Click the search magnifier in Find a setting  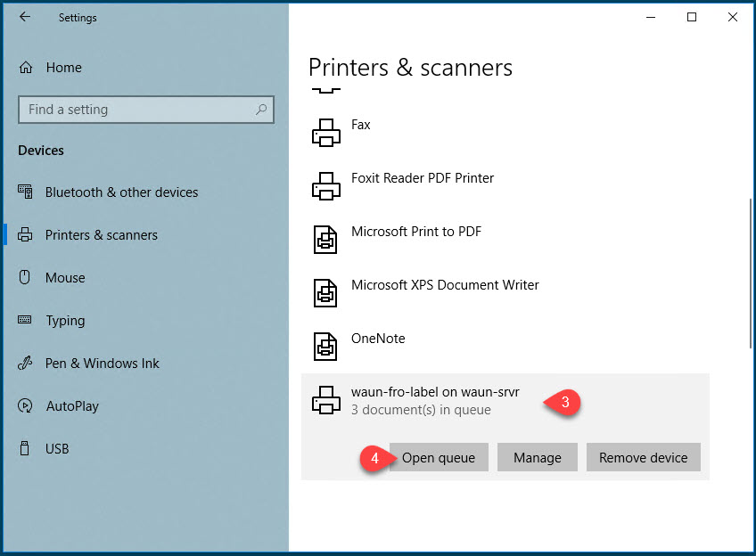[x=261, y=109]
